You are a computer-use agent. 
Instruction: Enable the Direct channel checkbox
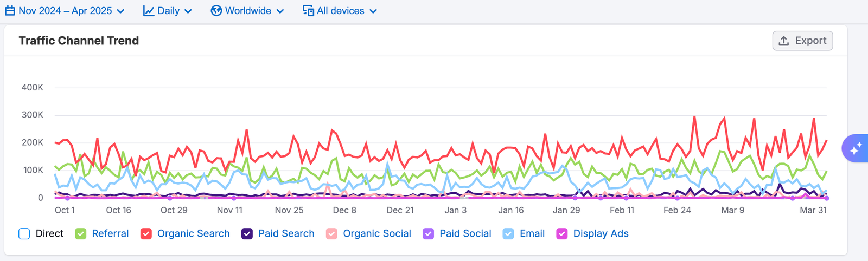point(24,234)
